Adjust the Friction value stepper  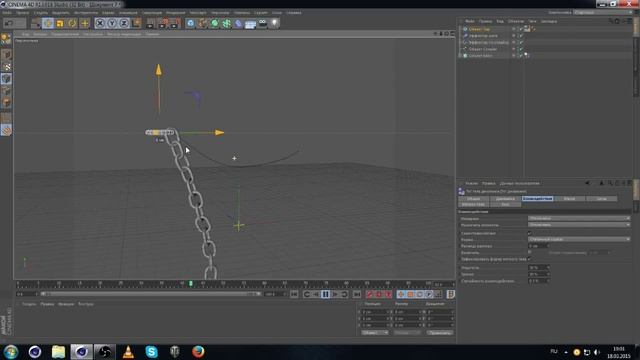point(548,274)
